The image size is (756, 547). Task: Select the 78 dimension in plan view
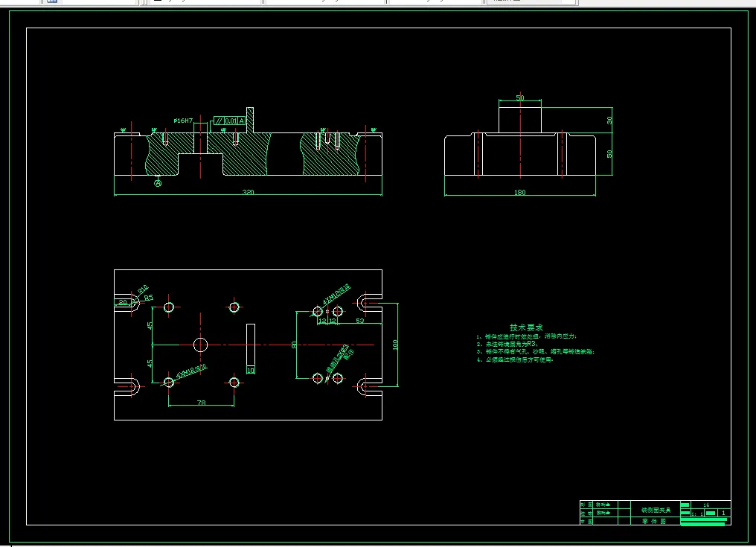point(201,403)
